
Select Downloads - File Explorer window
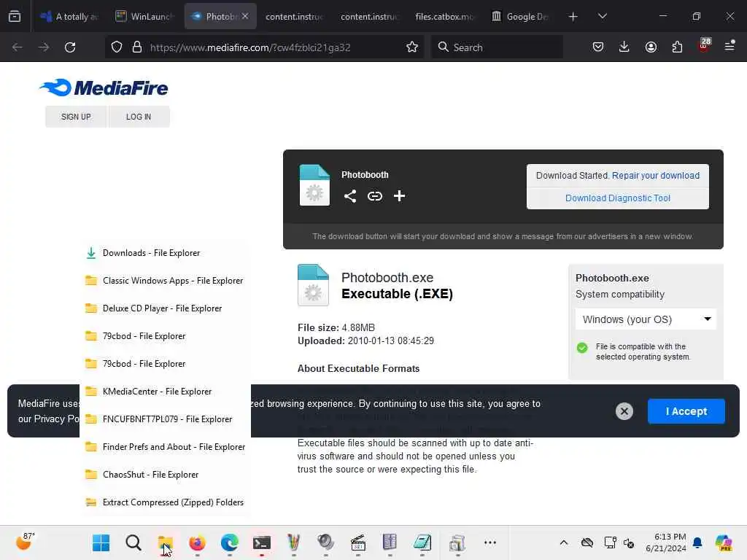click(x=165, y=253)
